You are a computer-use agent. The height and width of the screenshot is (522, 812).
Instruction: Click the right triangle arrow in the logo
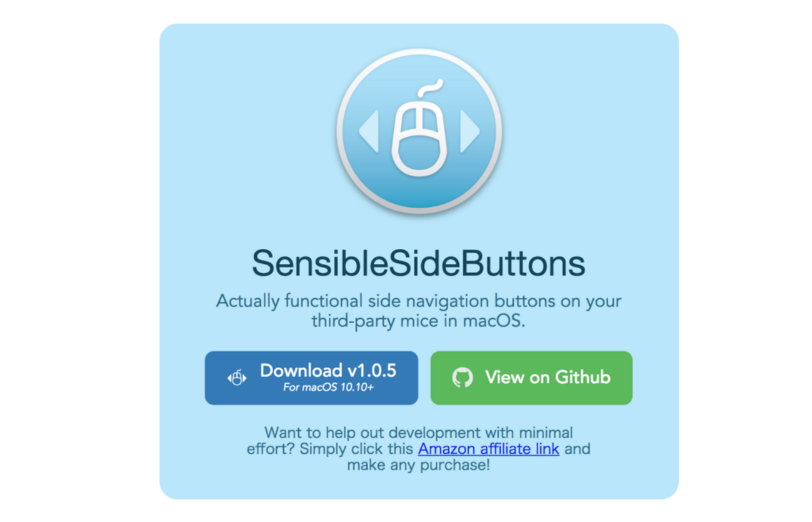click(x=469, y=131)
